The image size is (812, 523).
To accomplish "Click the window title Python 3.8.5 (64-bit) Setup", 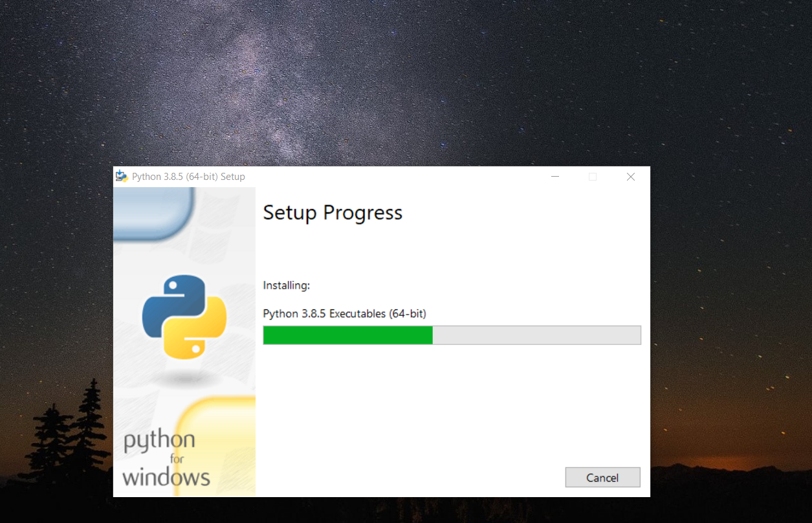I will point(188,177).
